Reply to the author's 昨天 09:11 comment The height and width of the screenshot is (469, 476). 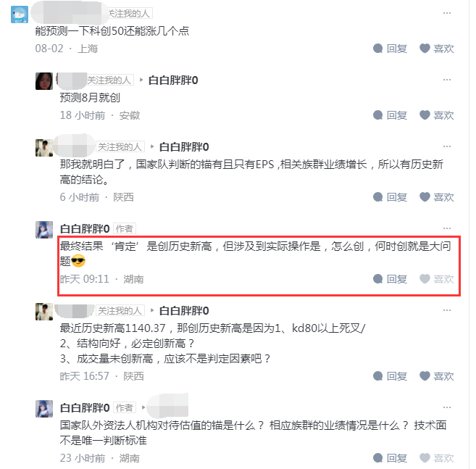(x=390, y=279)
